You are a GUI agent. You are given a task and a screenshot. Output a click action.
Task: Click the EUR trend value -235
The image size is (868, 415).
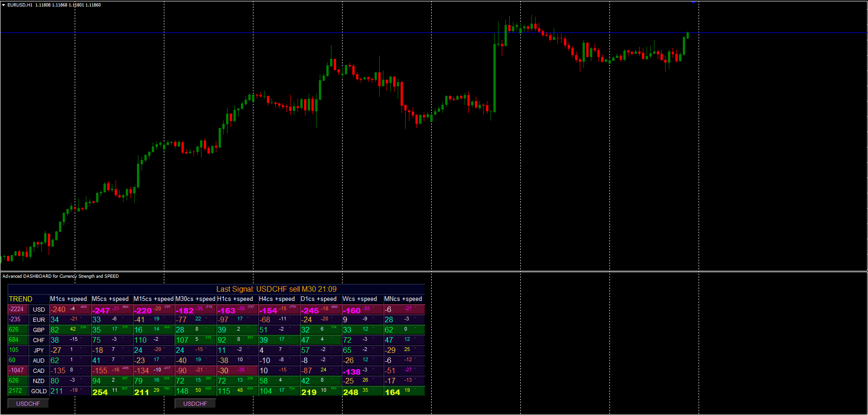pos(15,319)
